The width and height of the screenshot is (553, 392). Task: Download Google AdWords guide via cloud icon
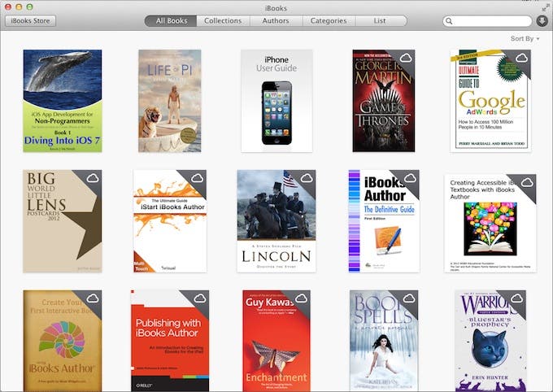click(x=521, y=58)
